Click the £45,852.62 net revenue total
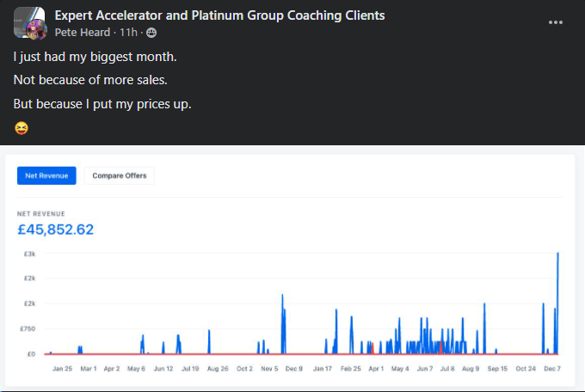Screen dimensions: 585x392 click(56, 230)
